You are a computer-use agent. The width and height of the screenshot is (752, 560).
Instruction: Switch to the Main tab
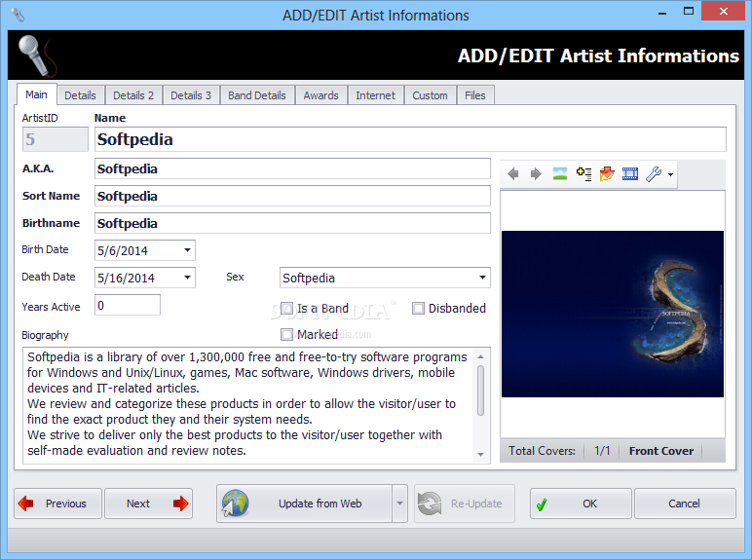pos(36,94)
